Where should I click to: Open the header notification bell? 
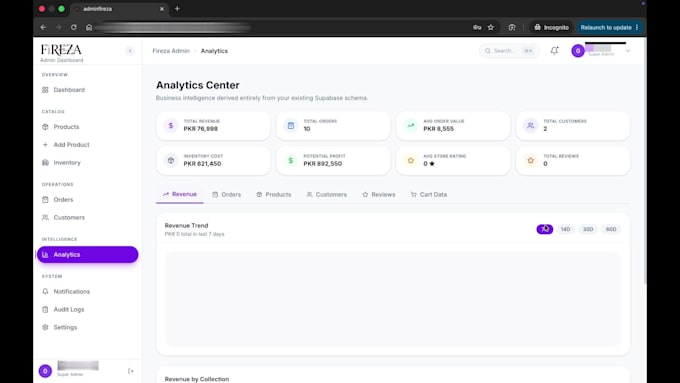pos(554,50)
